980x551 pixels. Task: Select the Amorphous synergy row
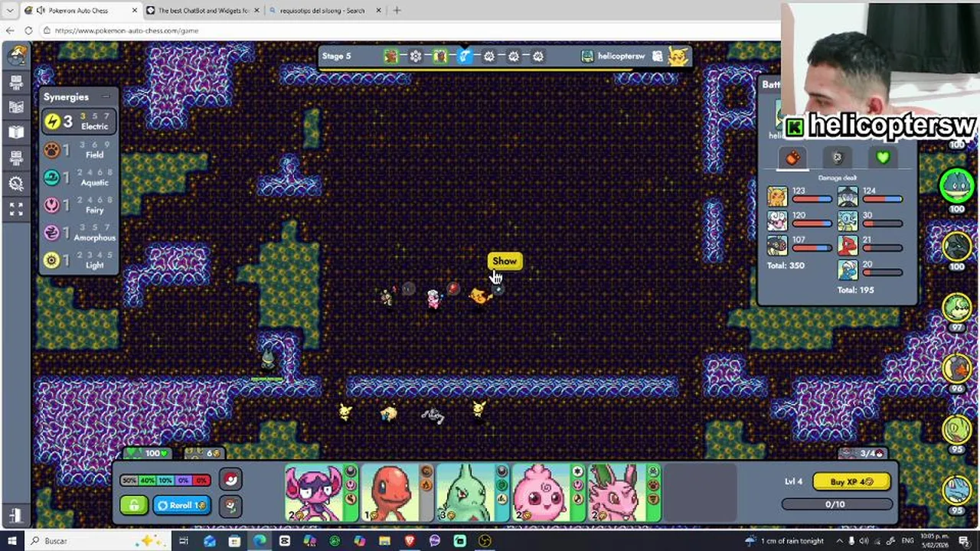coord(79,232)
